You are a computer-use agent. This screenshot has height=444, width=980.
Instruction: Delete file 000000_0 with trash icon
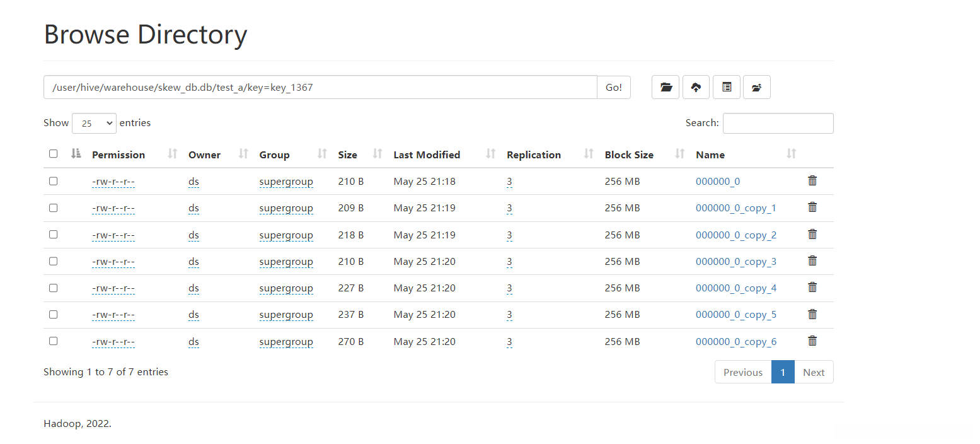(x=812, y=181)
